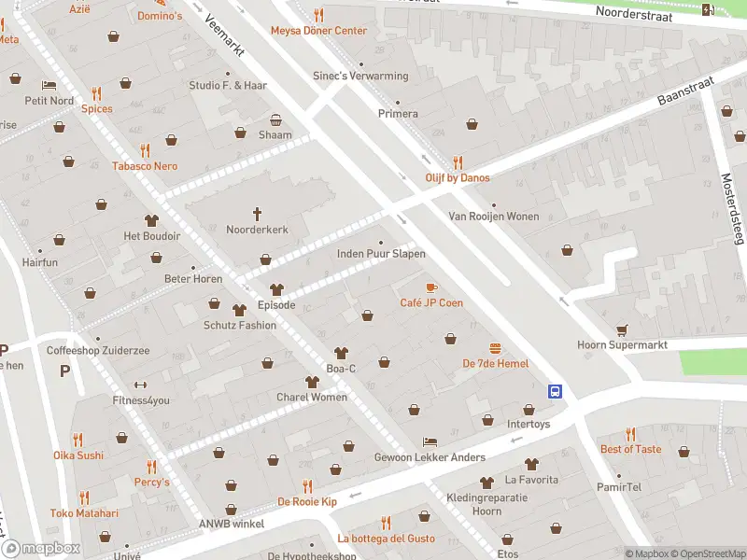Select the charging station icon on Noorderstraat
The image size is (747, 560).
point(709,9)
